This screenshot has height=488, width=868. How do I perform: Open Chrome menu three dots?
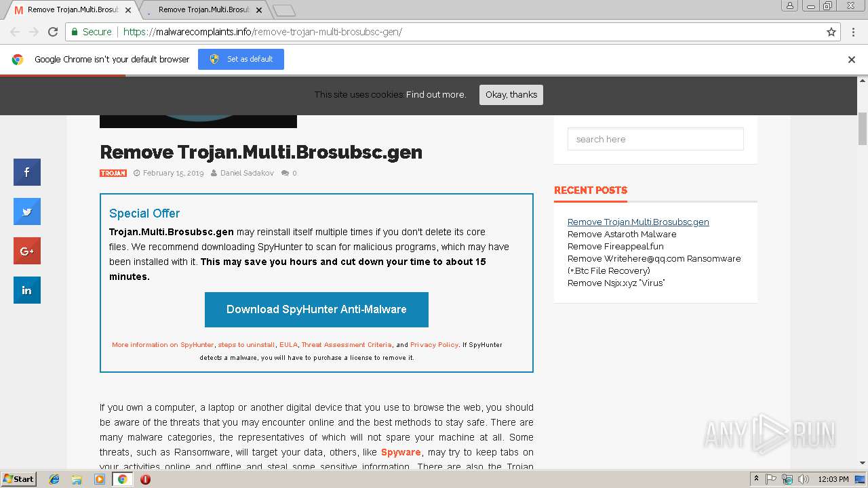(x=852, y=32)
